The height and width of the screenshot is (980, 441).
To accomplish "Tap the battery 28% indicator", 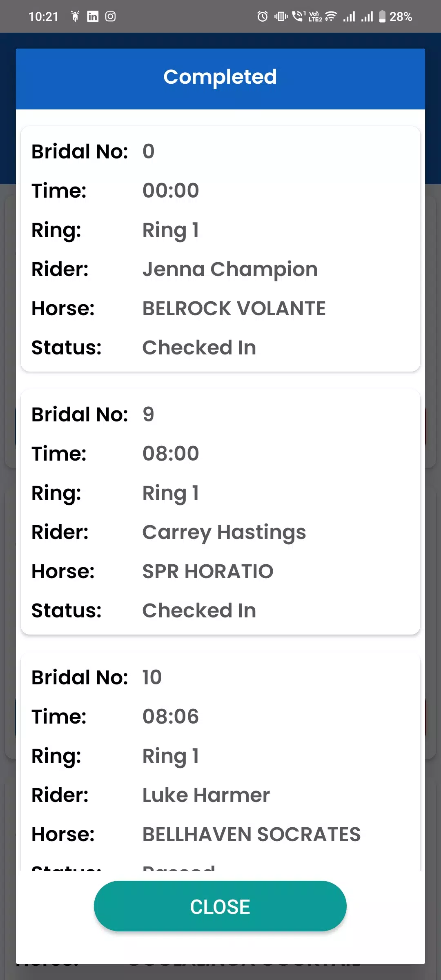I will pos(395,16).
